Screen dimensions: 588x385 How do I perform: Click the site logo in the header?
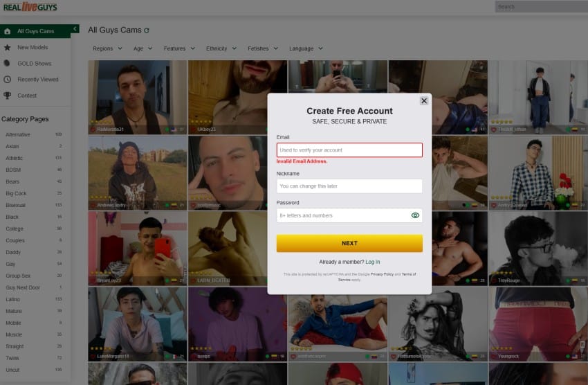pos(30,7)
